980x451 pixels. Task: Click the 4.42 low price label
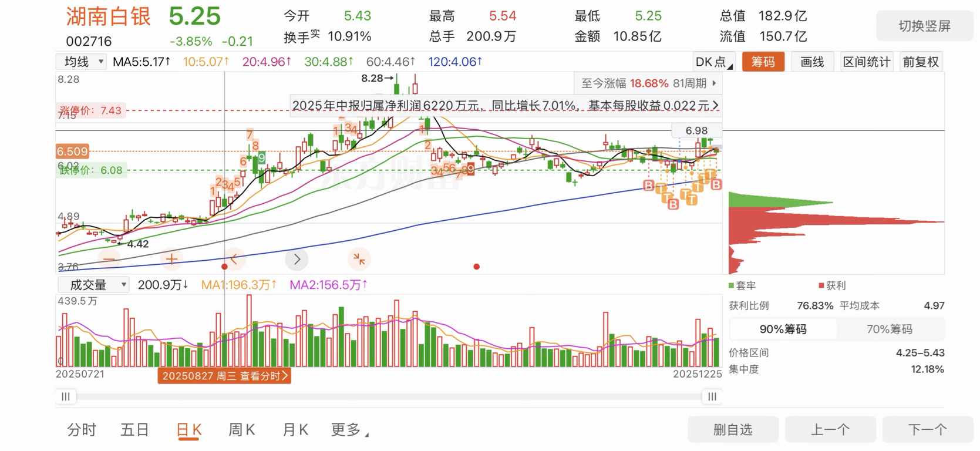[x=137, y=244]
